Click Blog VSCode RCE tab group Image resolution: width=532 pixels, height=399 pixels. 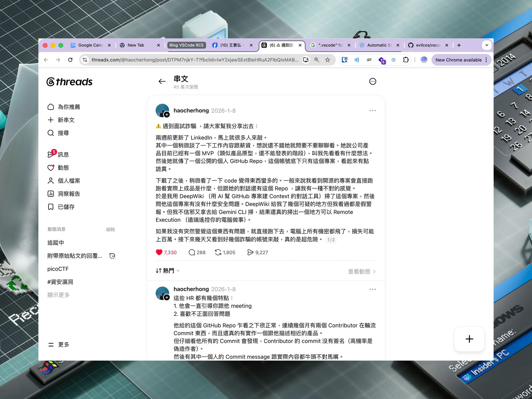coord(186,45)
